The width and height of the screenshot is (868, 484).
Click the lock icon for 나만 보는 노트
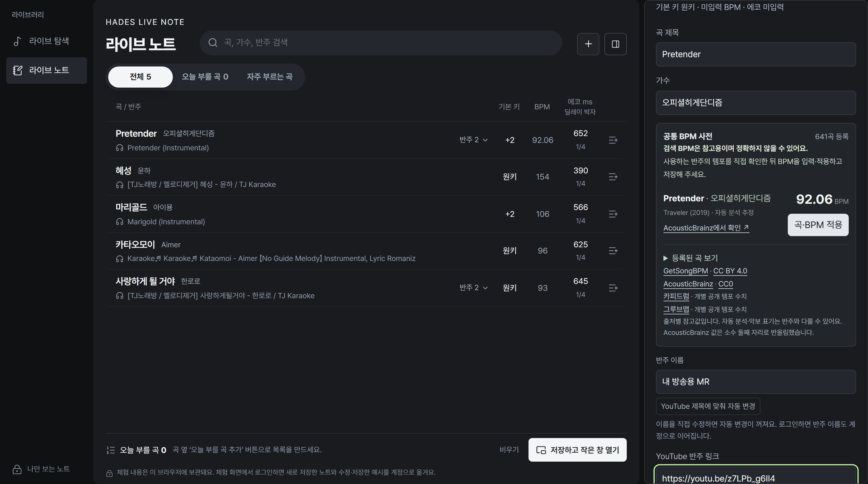17,469
